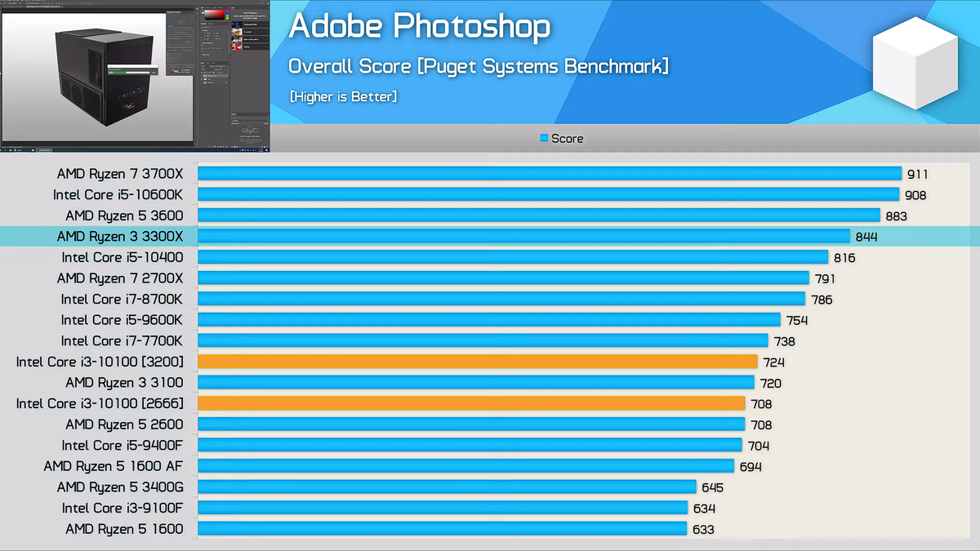980x551 pixels.
Task: Select the Intel Core i7-8700K bar
Action: point(501,299)
